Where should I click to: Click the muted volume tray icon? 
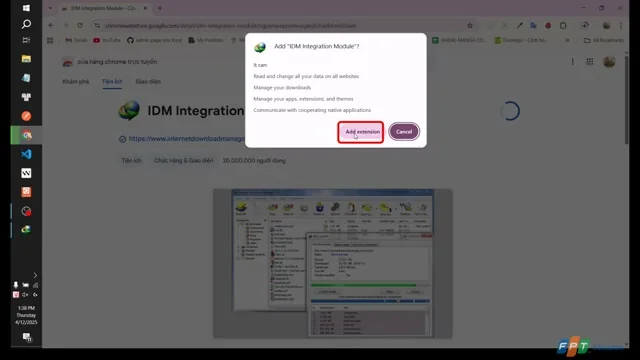pyautogui.click(x=25, y=295)
